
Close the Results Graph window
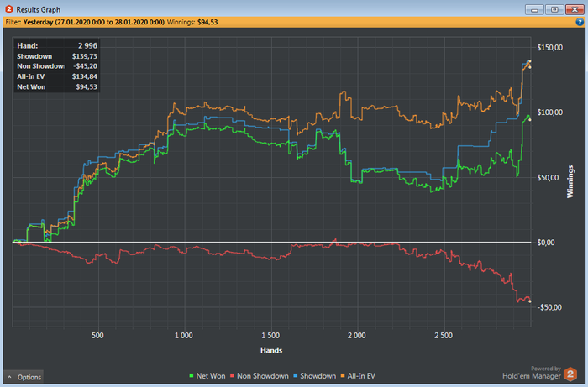click(x=575, y=9)
